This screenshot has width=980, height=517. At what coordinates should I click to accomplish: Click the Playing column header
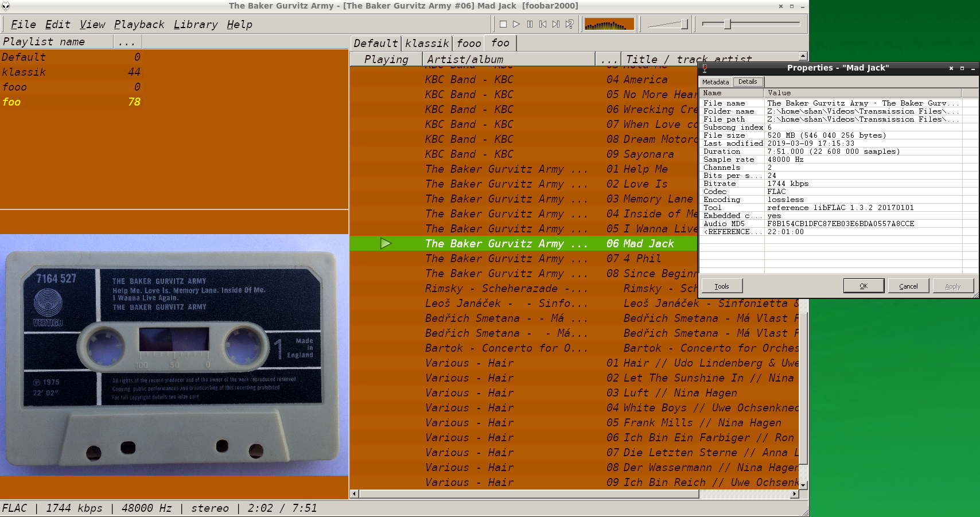[x=386, y=59]
